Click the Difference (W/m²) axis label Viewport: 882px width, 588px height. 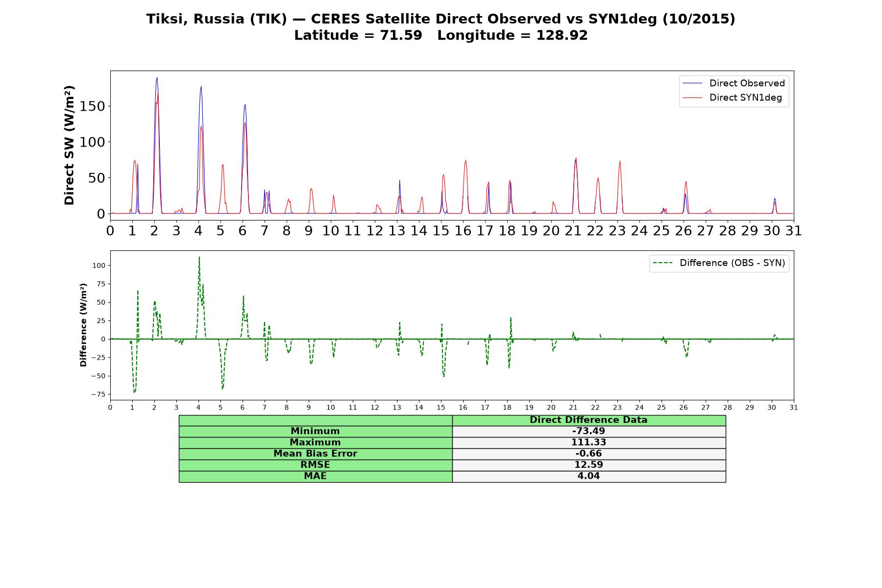pyautogui.click(x=83, y=325)
